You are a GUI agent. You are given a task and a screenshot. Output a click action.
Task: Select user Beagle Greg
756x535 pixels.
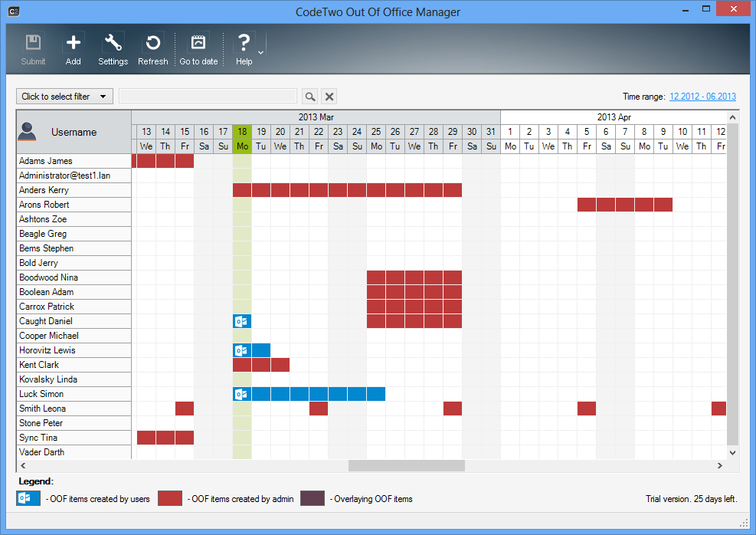pyautogui.click(x=74, y=234)
